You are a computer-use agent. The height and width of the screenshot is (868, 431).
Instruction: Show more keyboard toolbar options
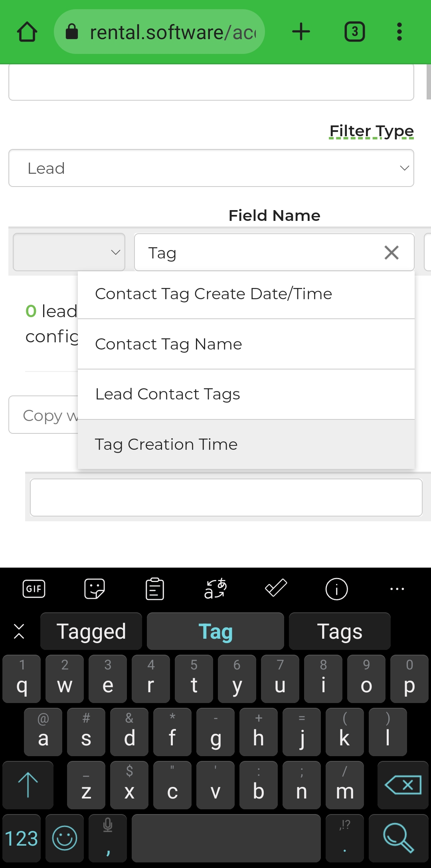pos(397,589)
